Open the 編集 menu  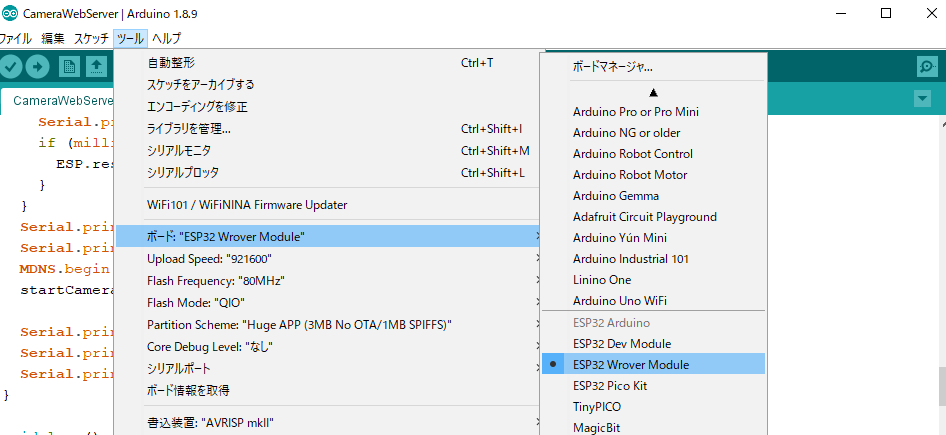pos(53,39)
